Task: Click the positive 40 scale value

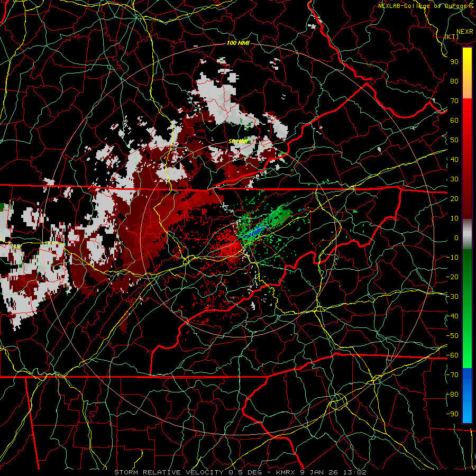Action: coord(454,160)
